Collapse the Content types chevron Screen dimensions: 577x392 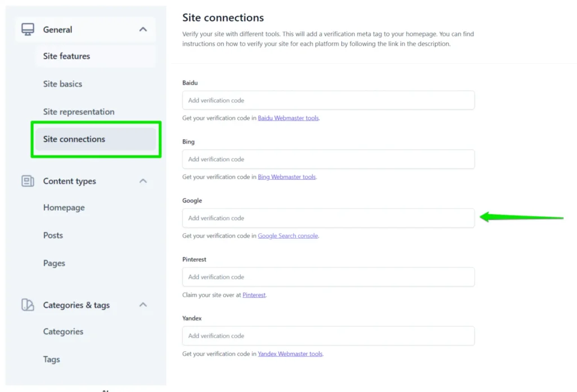(x=143, y=181)
